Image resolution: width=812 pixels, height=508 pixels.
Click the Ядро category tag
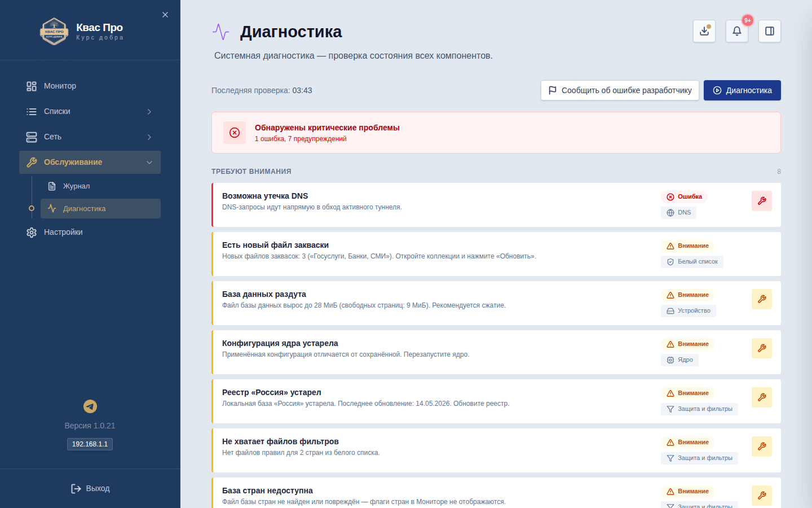tap(679, 360)
